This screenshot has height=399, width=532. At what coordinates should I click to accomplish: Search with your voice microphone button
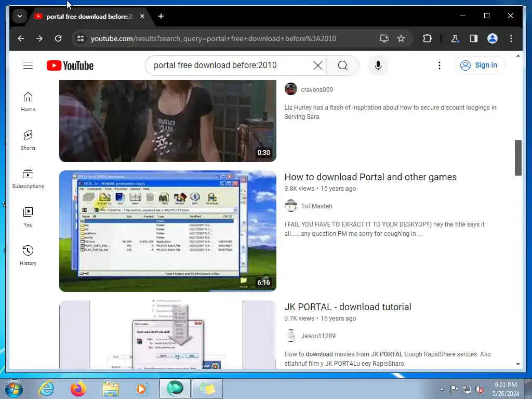point(378,65)
